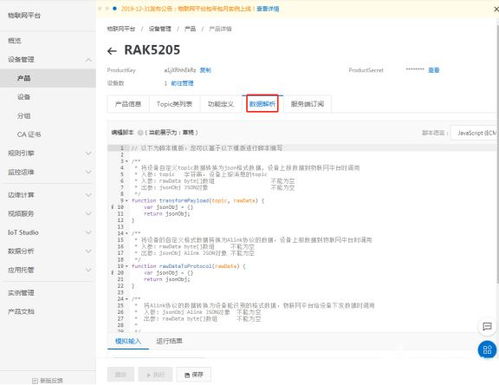Expand the 规则引擎 sidebar section
Image resolution: width=499 pixels, height=385 pixels.
click(x=48, y=153)
